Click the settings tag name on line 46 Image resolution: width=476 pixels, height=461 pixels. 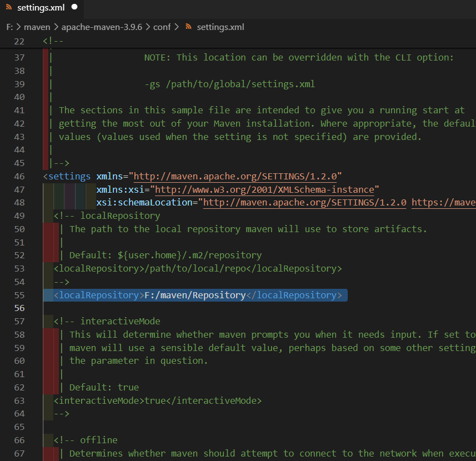point(69,177)
